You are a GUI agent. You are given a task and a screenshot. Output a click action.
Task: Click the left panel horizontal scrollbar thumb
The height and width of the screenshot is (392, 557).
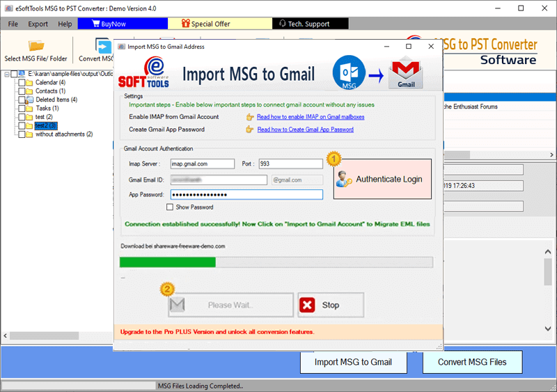pos(44,336)
